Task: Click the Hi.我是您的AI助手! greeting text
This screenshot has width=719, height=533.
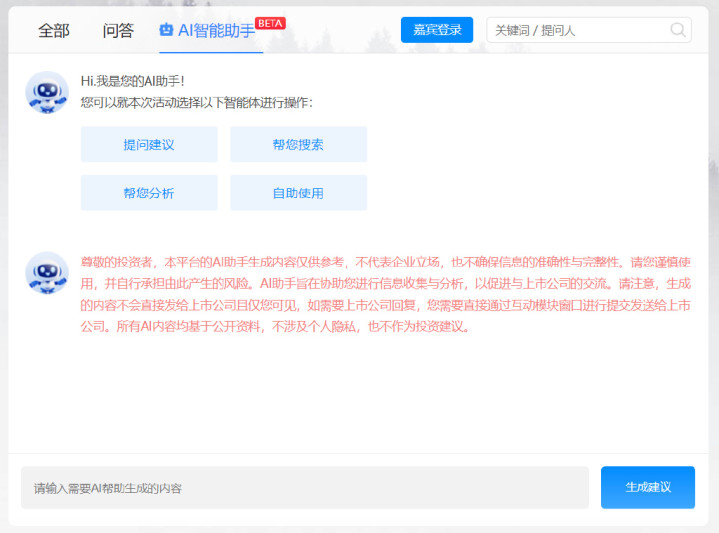Action: (133, 81)
